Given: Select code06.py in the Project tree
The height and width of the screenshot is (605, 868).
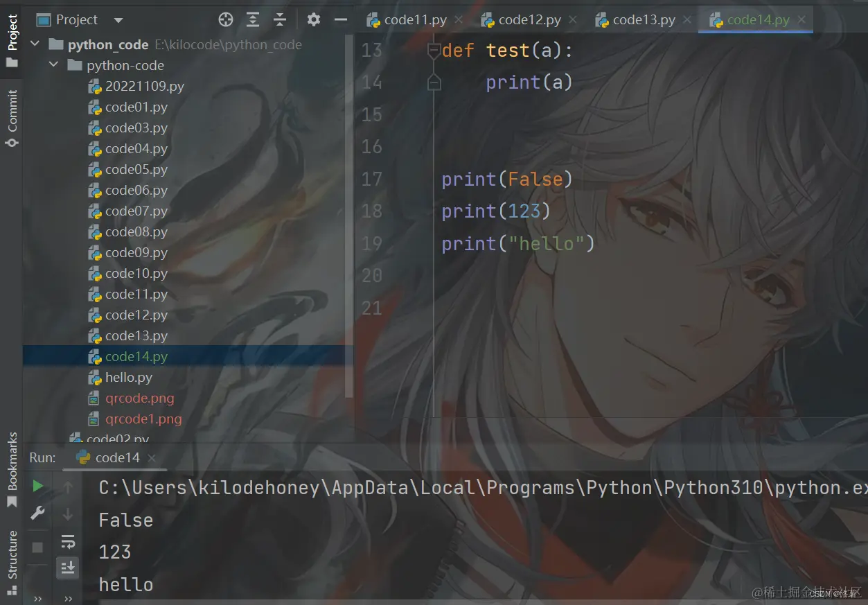Looking at the screenshot, I should point(136,190).
